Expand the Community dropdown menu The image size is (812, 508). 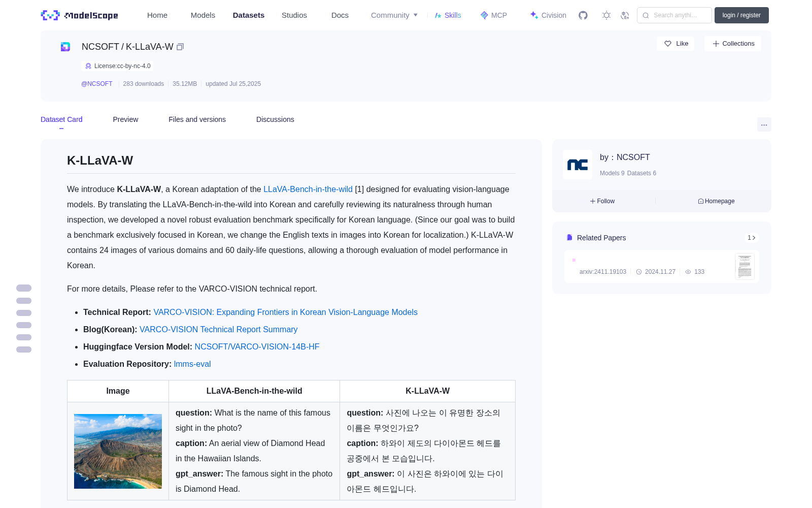pos(394,15)
